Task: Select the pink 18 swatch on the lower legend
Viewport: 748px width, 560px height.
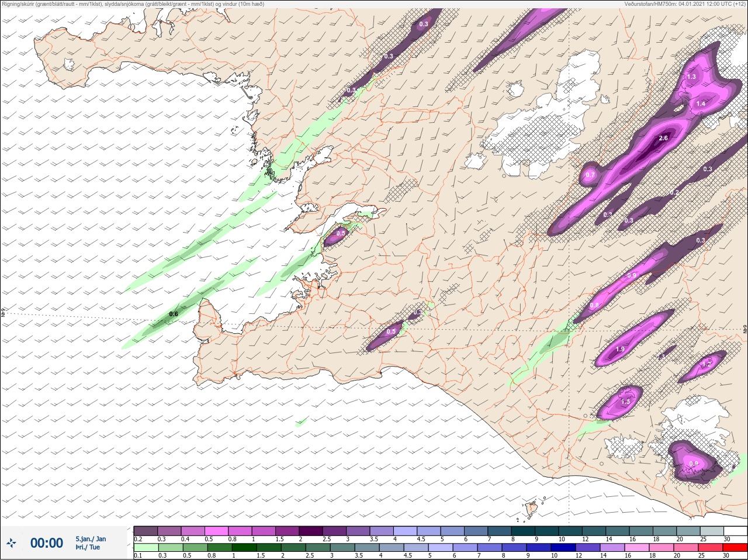Action: (662, 548)
